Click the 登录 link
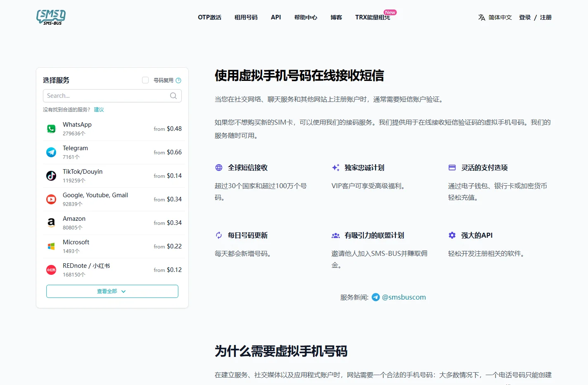Viewport: 588px width, 385px height. coord(525,17)
